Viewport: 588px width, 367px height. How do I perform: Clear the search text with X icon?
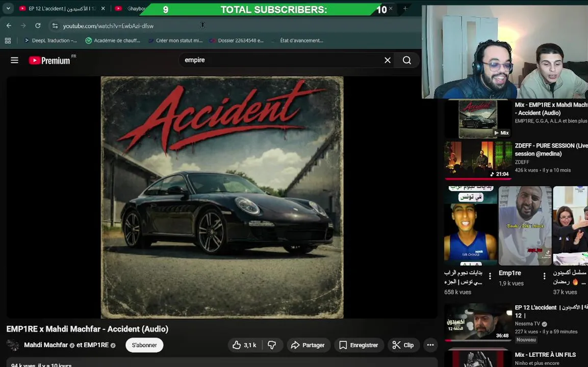pos(388,60)
